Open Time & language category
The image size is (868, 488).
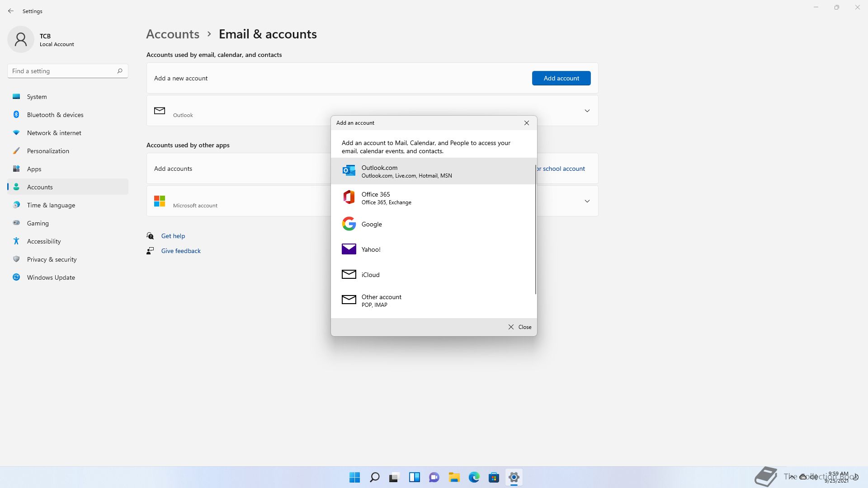pyautogui.click(x=68, y=205)
